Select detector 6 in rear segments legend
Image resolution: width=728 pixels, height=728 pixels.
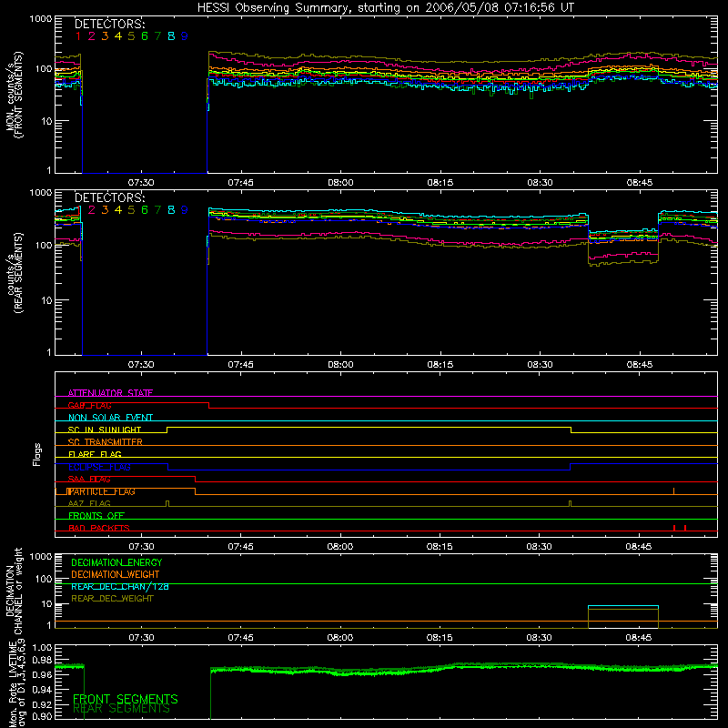(145, 210)
